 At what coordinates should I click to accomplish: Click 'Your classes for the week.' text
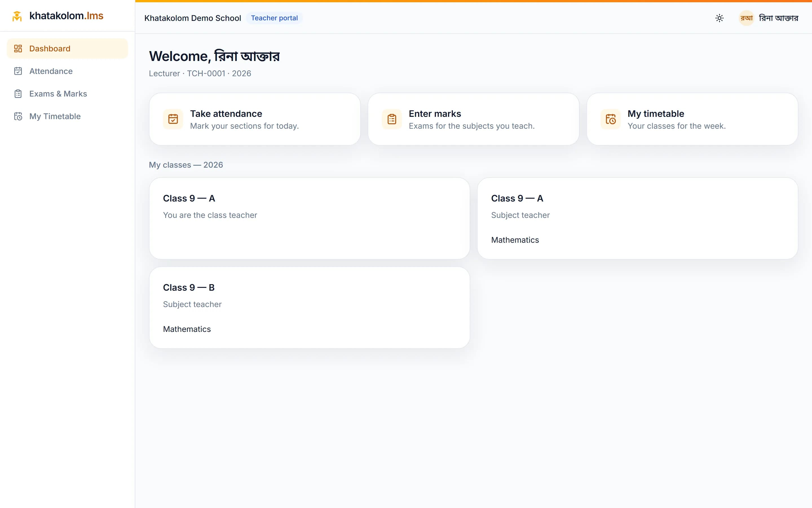pyautogui.click(x=676, y=126)
